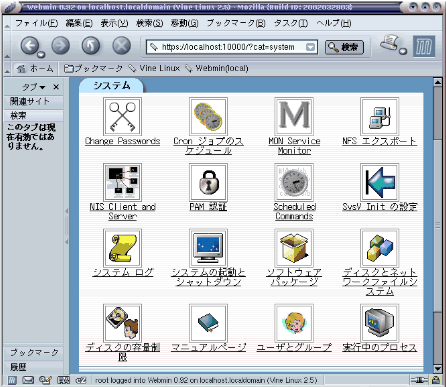
Task: Collapse the sidebar using the splitter grippy
Action: pyautogui.click(x=67, y=226)
